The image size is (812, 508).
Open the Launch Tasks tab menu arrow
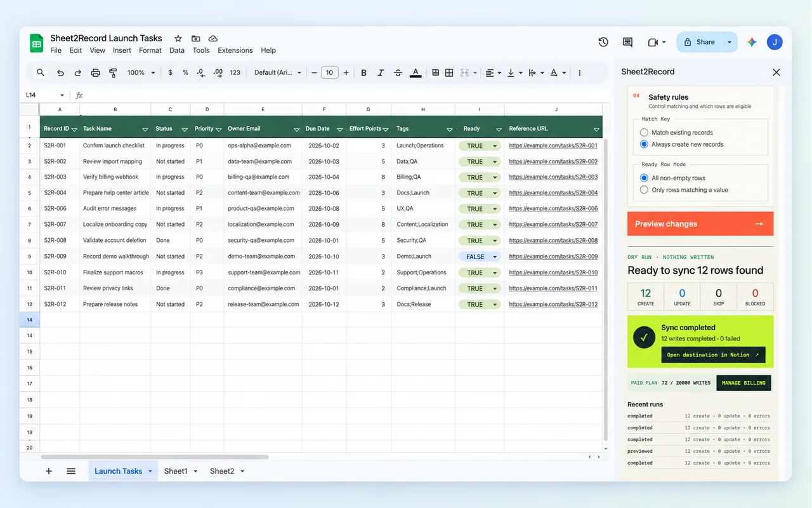tap(150, 471)
